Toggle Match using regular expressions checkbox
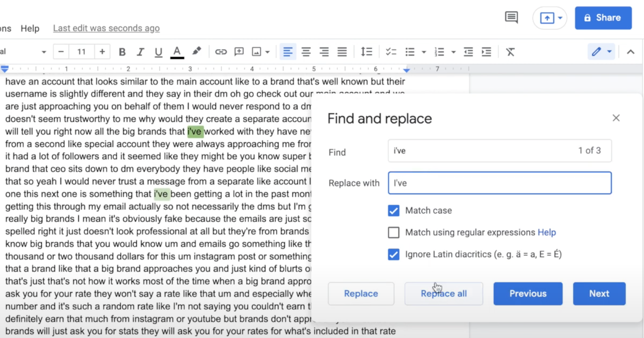 [393, 232]
